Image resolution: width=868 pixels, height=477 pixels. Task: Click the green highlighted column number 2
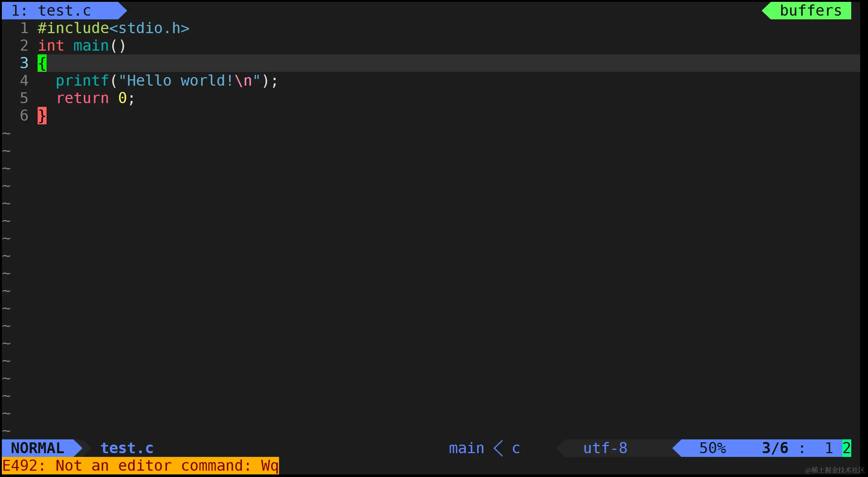pyautogui.click(x=846, y=448)
